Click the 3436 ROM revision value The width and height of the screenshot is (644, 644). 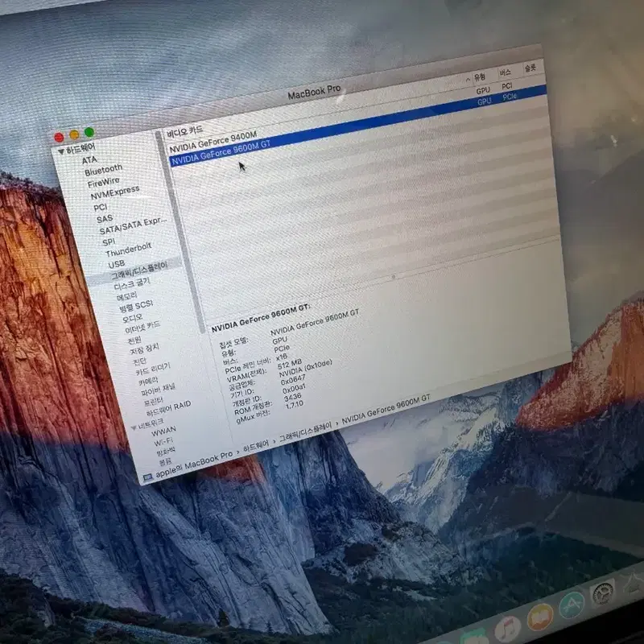[x=292, y=397]
